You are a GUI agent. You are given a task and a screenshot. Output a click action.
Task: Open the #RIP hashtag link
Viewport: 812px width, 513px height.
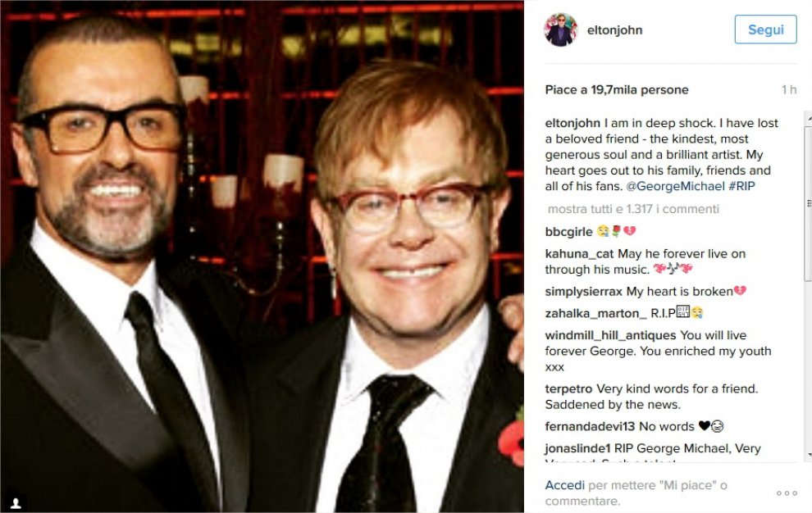[741, 186]
